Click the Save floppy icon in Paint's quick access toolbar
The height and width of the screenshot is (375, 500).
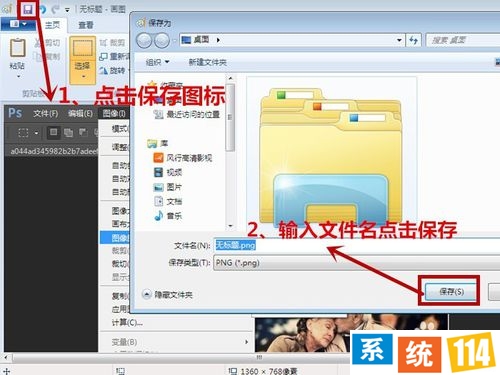28,9
